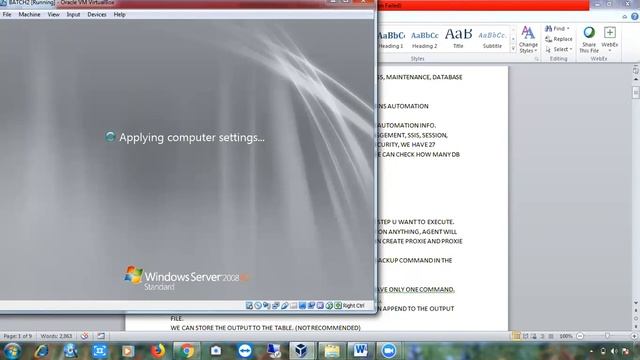Click the optical drive indicator in VirtualBox status bar
The width and height of the screenshot is (640, 360).
pos(258,305)
